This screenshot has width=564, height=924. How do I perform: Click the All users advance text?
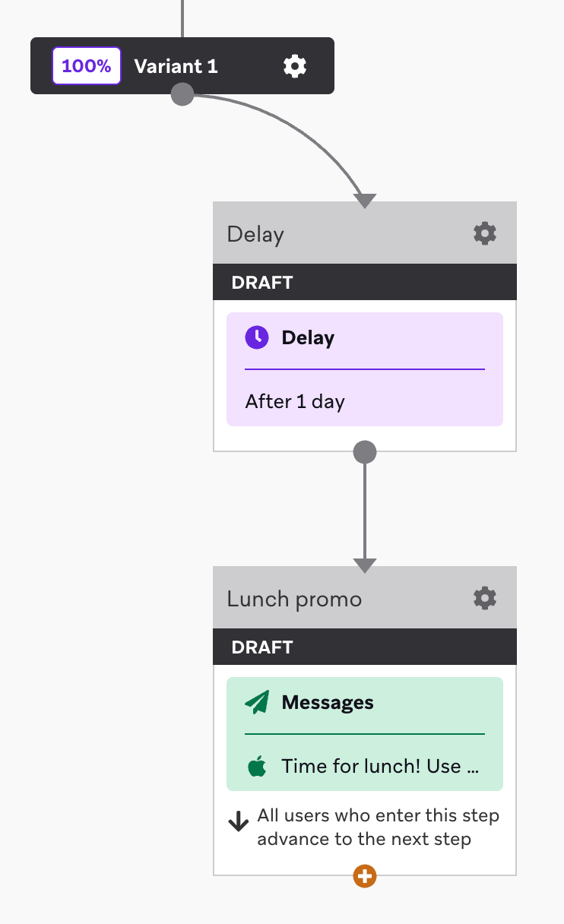[x=379, y=827]
